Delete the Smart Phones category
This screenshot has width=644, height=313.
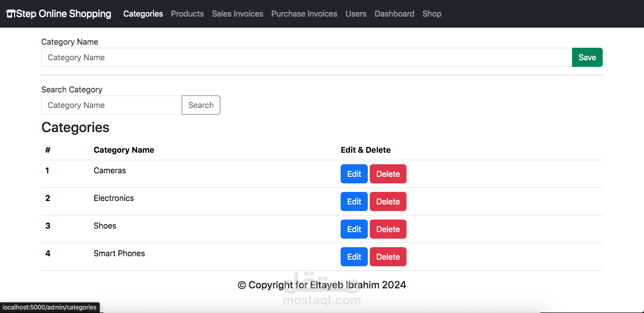coord(388,257)
